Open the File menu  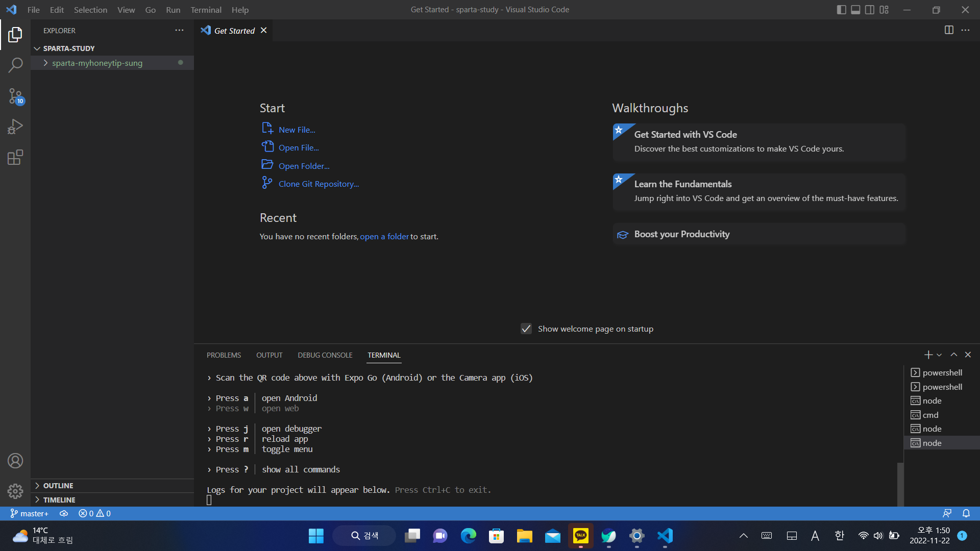[x=34, y=10]
